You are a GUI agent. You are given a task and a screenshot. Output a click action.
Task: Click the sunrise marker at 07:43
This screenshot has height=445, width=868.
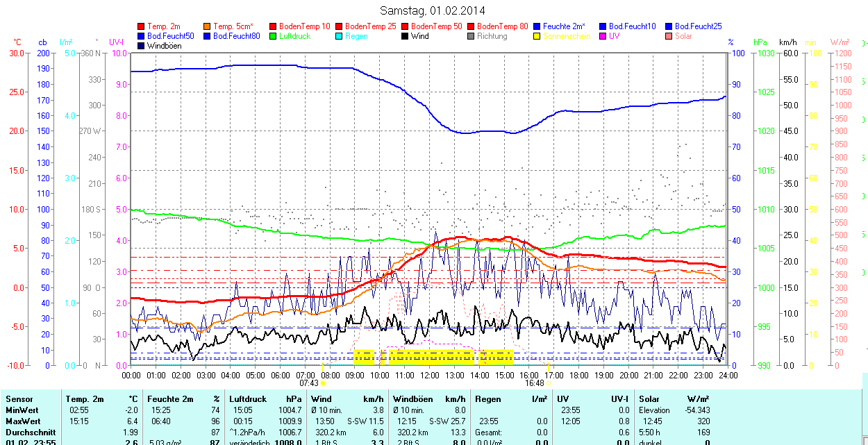[322, 383]
